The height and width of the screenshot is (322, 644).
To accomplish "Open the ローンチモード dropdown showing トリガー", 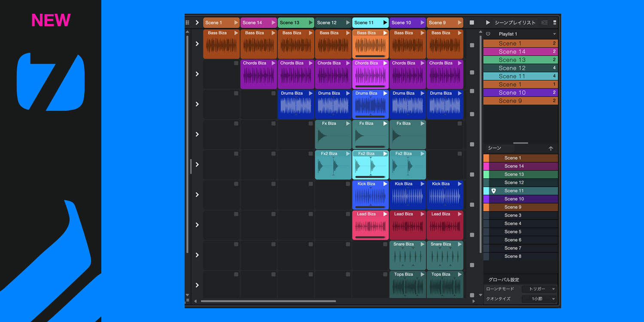I will tap(539, 289).
